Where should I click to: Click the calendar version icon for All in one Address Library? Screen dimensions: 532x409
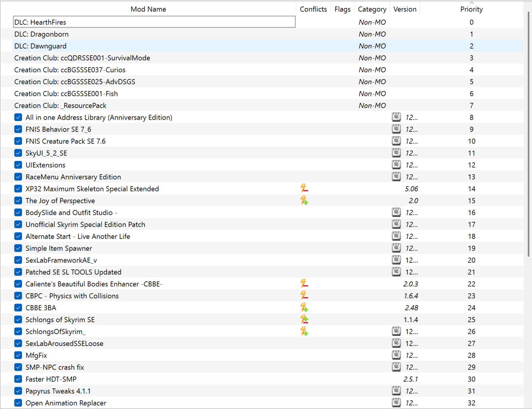[396, 117]
